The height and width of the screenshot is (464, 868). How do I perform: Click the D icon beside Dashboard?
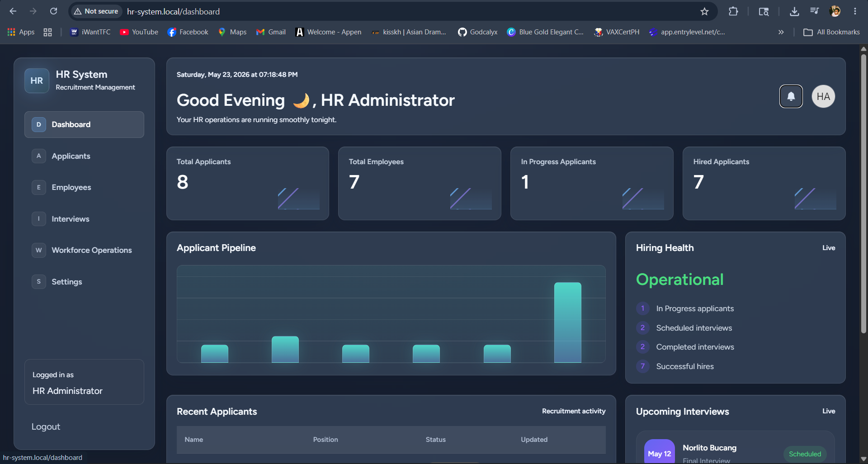click(39, 124)
